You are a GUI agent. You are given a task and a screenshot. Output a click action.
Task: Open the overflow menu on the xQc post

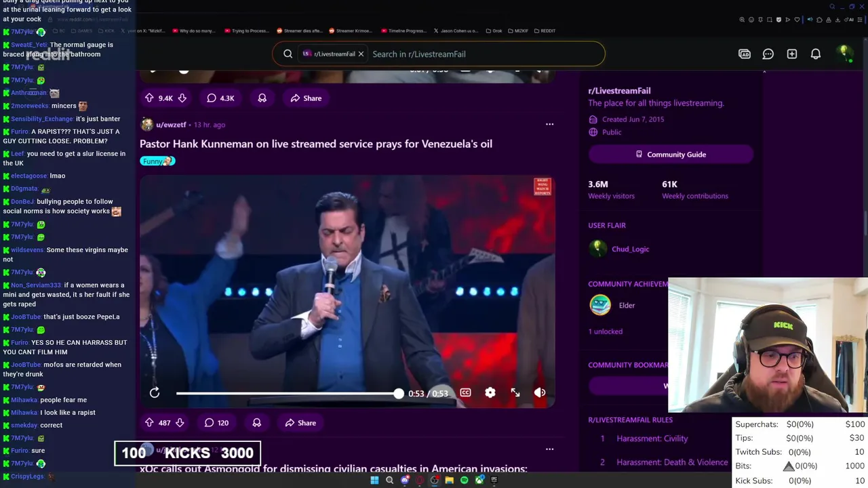549,449
